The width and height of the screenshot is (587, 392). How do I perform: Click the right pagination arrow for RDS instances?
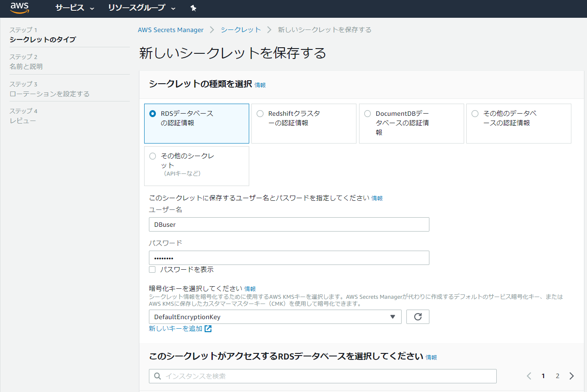pos(572,376)
